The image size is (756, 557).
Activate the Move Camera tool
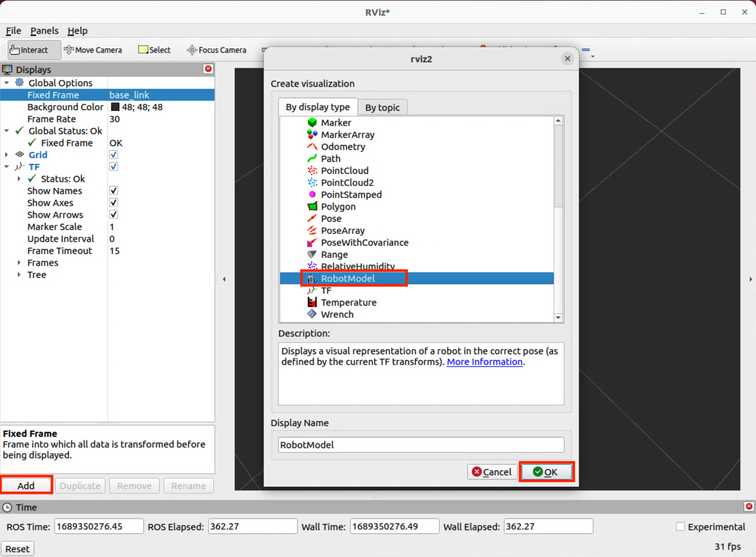(x=93, y=50)
